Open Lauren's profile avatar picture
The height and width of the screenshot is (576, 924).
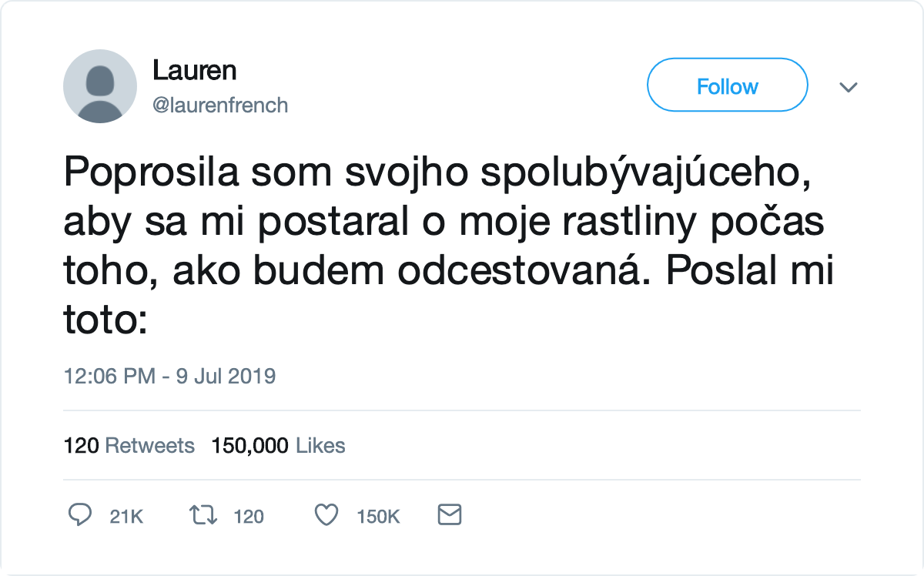(x=100, y=86)
